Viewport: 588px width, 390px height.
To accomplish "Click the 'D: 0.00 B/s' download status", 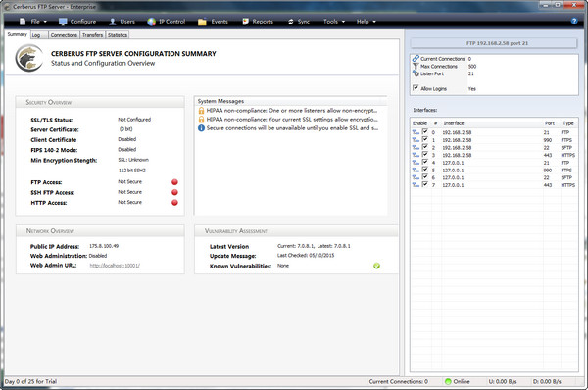I will (x=547, y=382).
